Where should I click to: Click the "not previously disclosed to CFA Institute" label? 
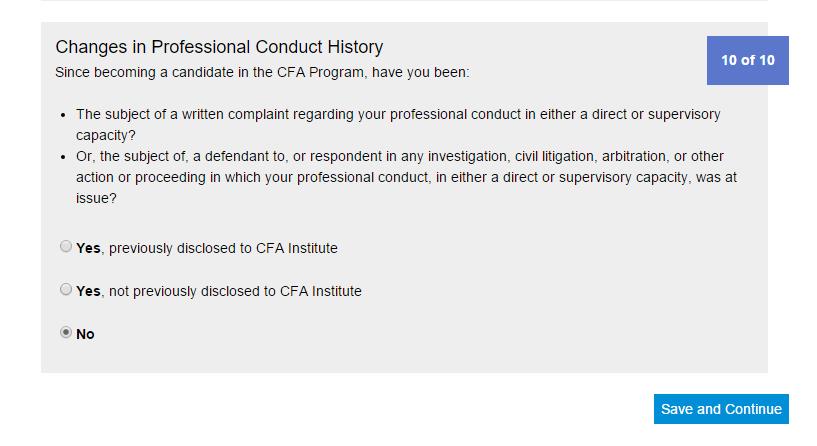235,291
